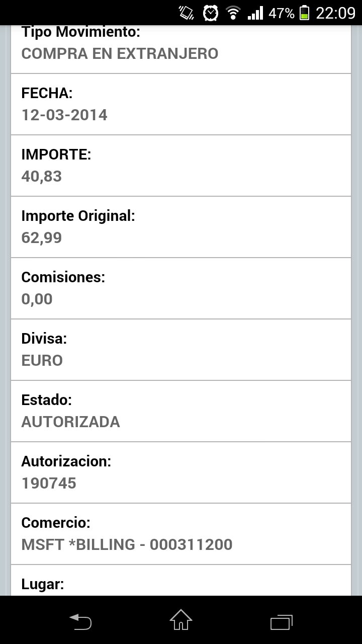The width and height of the screenshot is (362, 644).
Task: Tap the Autorizacion 190745 row
Action: point(181,472)
